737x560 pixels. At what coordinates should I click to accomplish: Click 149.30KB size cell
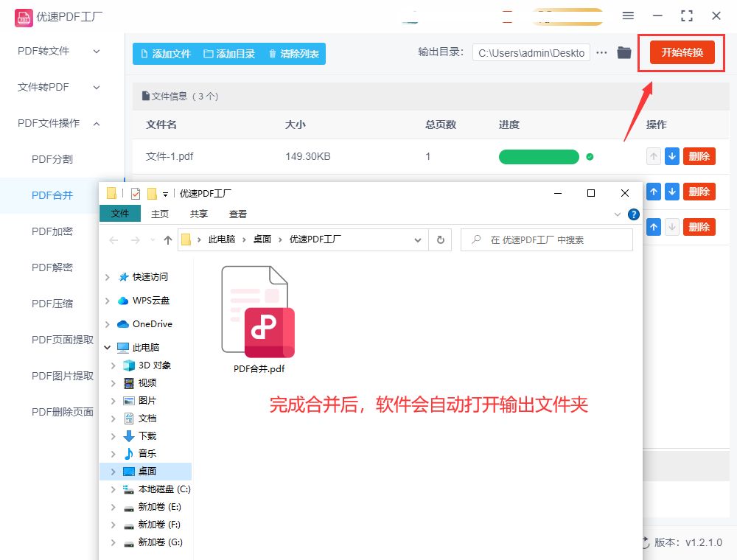click(x=308, y=156)
